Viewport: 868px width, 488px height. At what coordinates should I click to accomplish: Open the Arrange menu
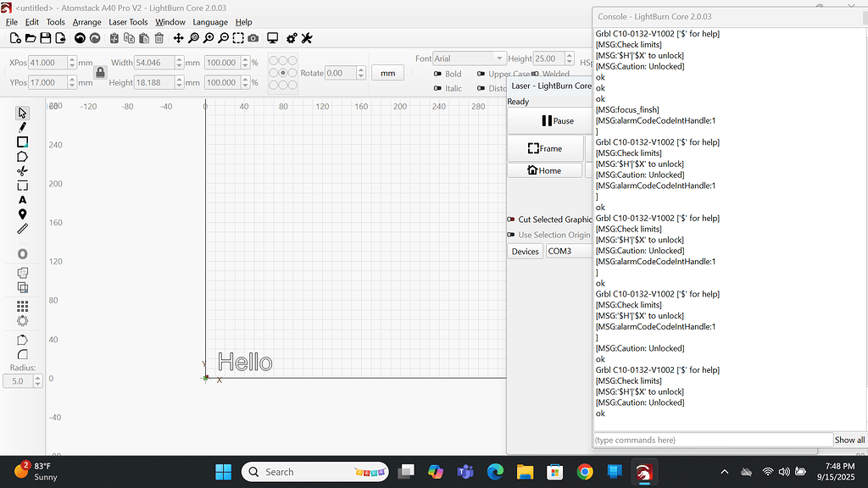86,22
